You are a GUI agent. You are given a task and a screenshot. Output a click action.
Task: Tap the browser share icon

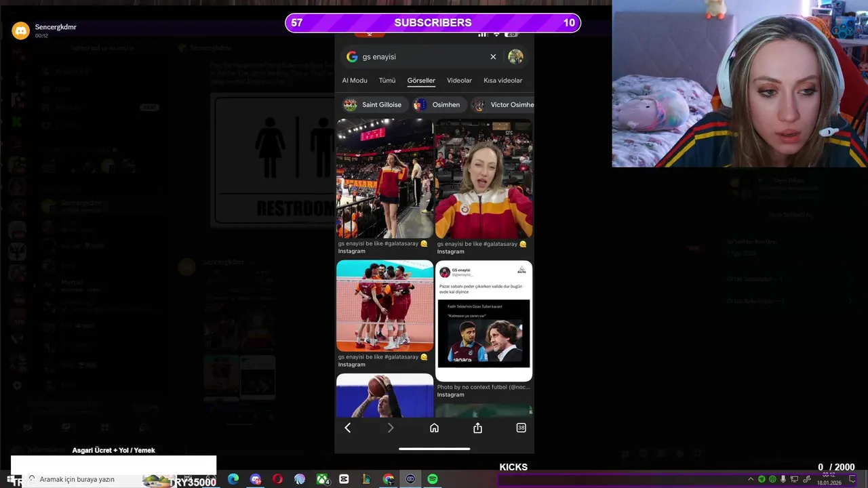click(477, 428)
